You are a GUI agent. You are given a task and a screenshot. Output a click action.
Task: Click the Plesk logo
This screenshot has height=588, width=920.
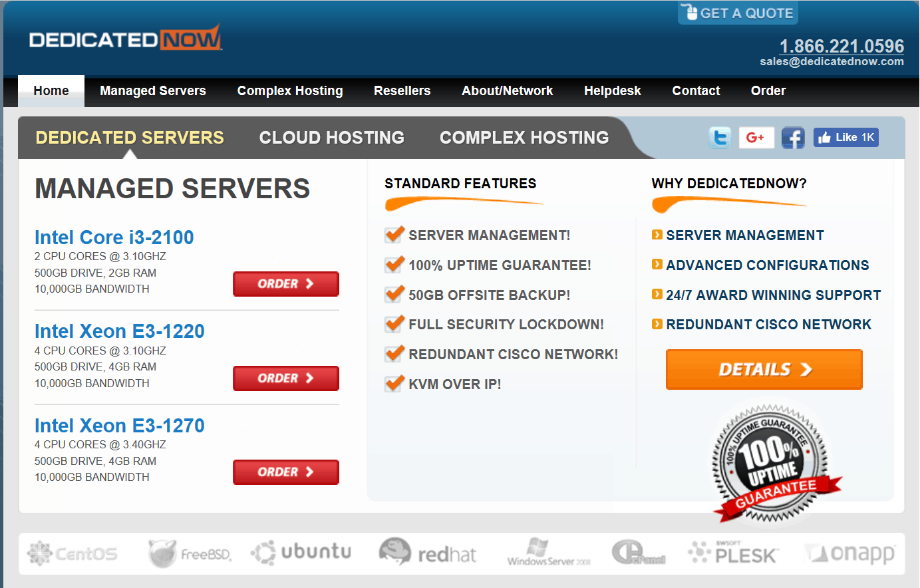point(732,553)
